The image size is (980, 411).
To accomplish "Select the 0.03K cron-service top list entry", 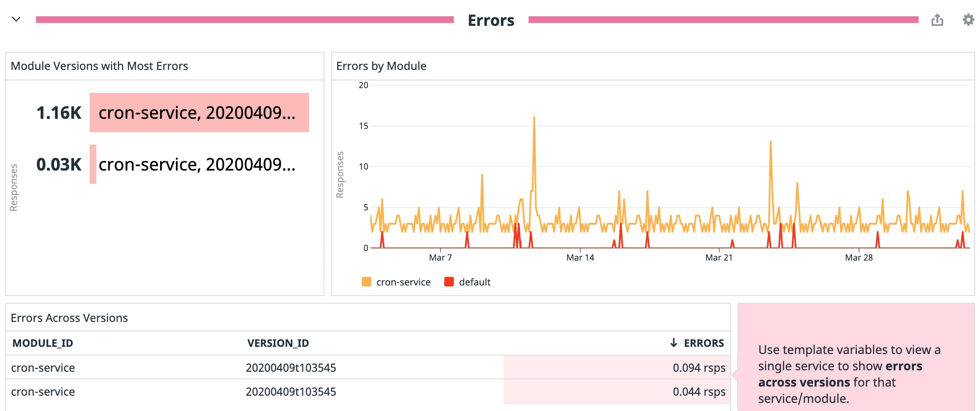I will point(196,165).
